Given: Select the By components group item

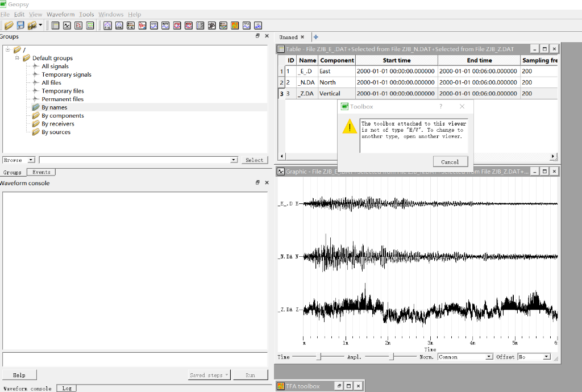Looking at the screenshot, I should pyautogui.click(x=63, y=115).
